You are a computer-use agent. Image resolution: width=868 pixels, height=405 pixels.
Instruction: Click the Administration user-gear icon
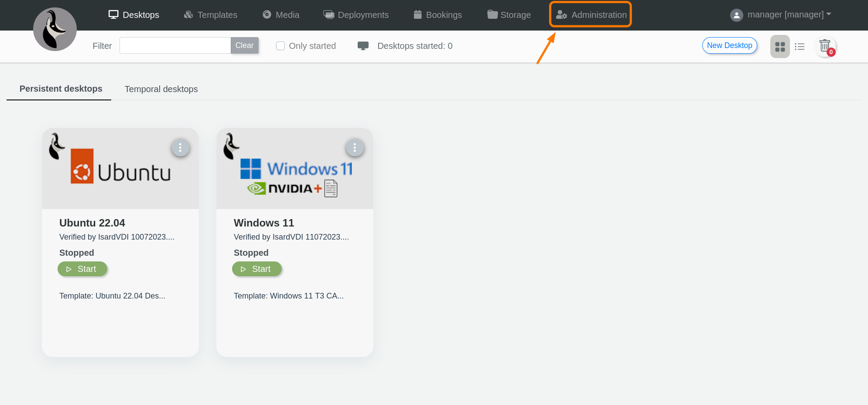tap(561, 15)
